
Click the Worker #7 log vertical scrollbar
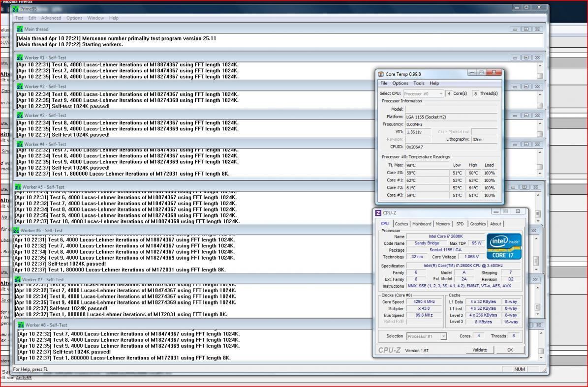[x=538, y=301]
